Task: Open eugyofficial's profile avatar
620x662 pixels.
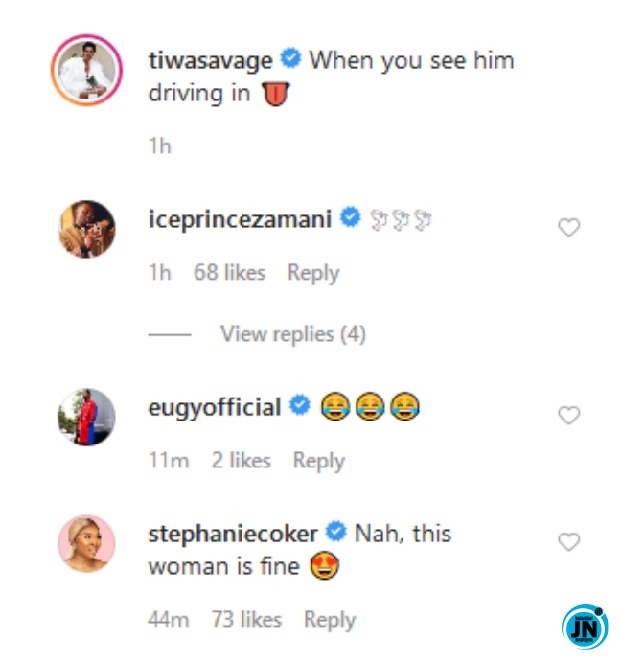Action: coord(87,414)
